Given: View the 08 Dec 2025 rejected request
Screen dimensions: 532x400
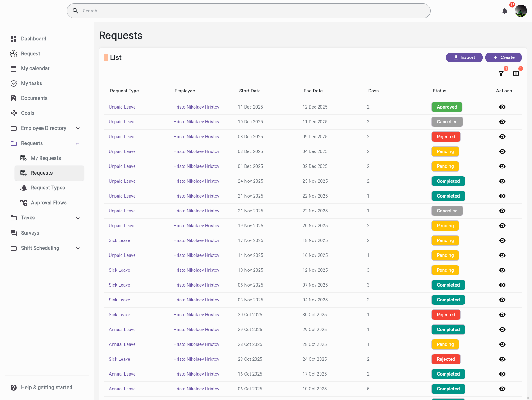Looking at the screenshot, I should point(502,137).
